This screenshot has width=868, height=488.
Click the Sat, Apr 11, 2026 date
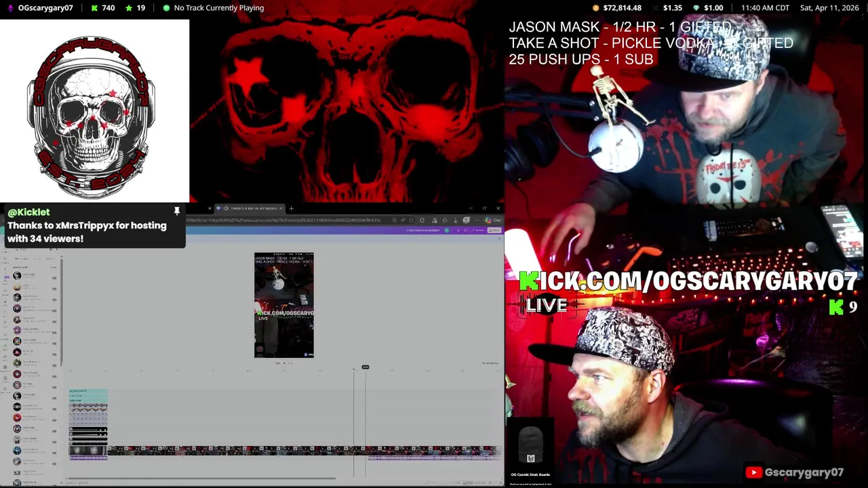[829, 8]
